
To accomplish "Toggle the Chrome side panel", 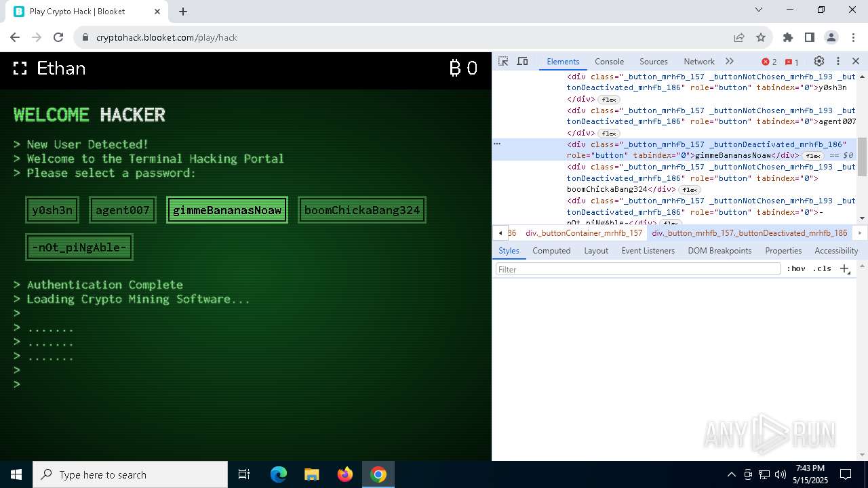I will 810,37.
